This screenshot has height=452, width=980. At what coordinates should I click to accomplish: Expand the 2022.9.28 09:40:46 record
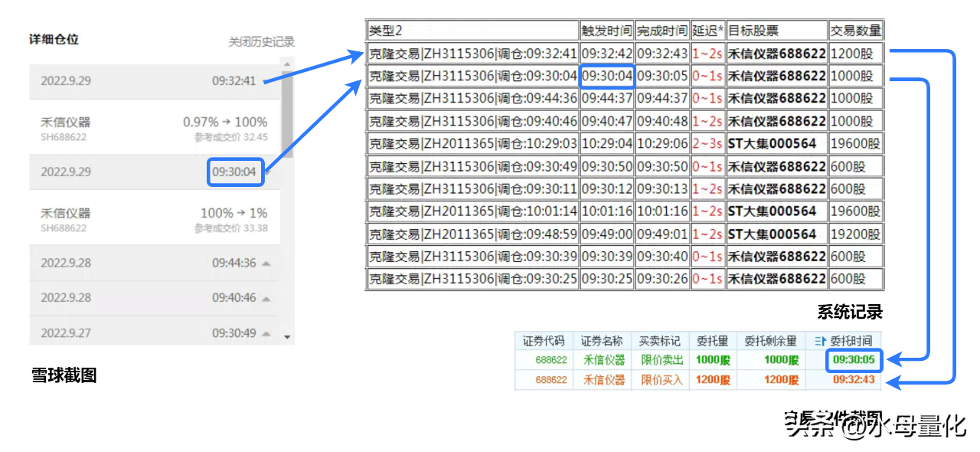tap(266, 297)
